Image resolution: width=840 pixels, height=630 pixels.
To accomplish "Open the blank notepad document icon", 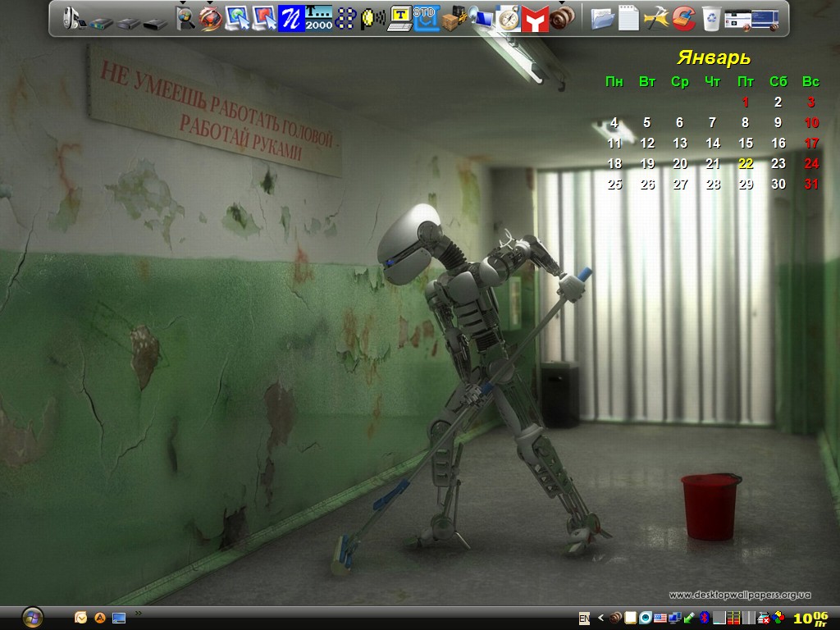I will (x=629, y=18).
